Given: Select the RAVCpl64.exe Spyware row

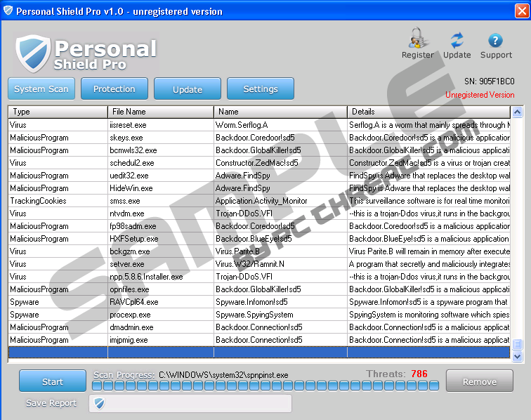Looking at the screenshot, I should (259, 302).
